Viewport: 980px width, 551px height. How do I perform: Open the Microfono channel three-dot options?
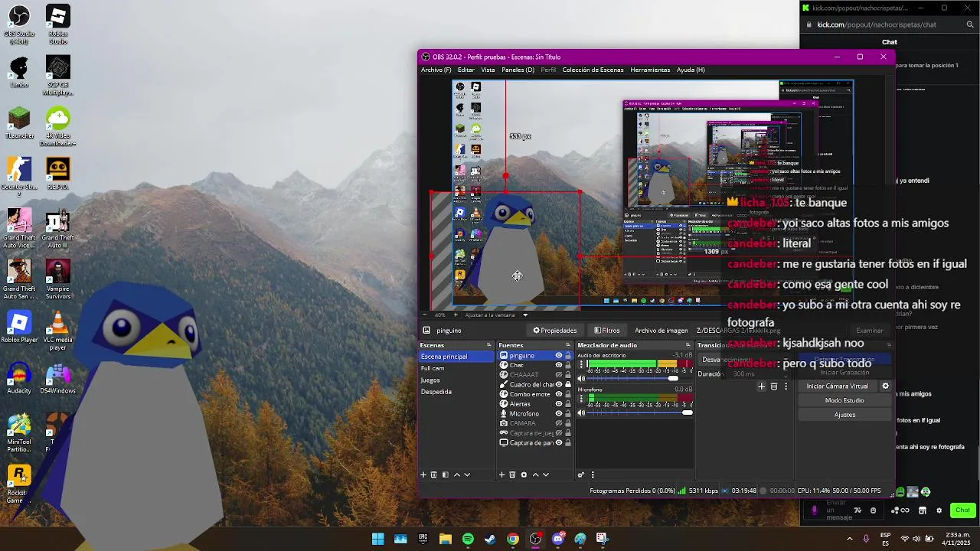coord(581,399)
